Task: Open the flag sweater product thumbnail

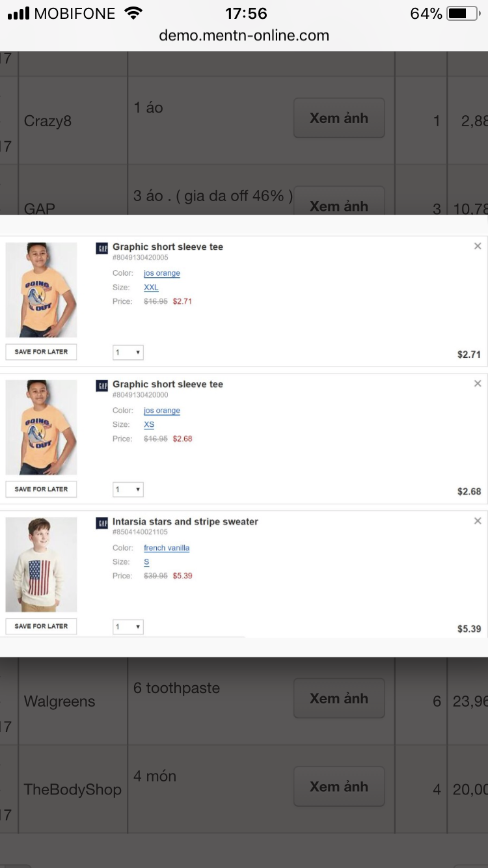Action: click(x=41, y=564)
